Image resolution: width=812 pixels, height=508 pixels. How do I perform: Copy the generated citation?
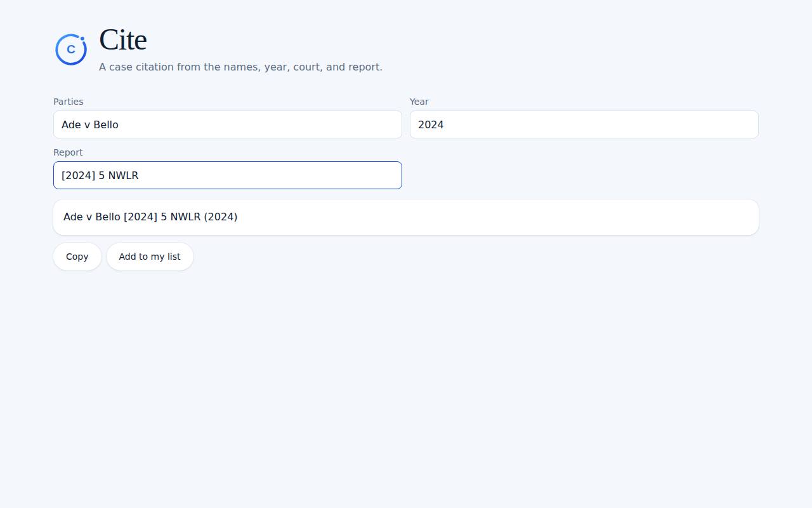[x=77, y=257]
